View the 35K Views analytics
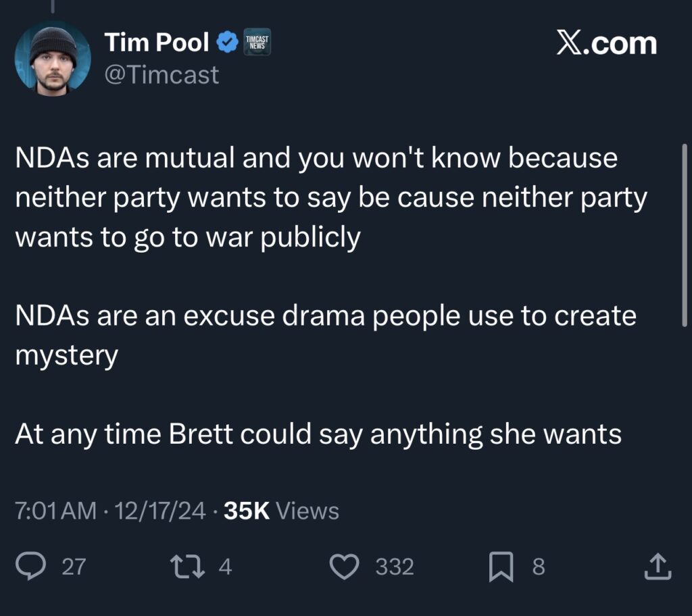 tap(281, 511)
